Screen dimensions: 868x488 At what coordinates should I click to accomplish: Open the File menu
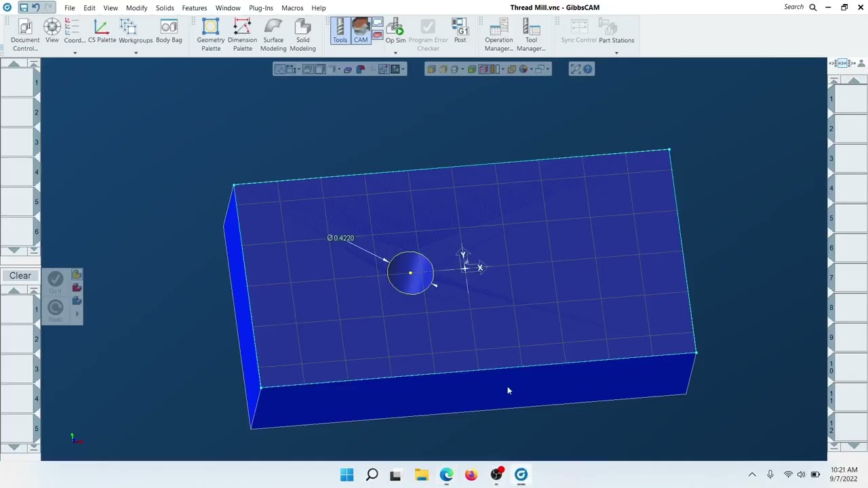pyautogui.click(x=70, y=8)
